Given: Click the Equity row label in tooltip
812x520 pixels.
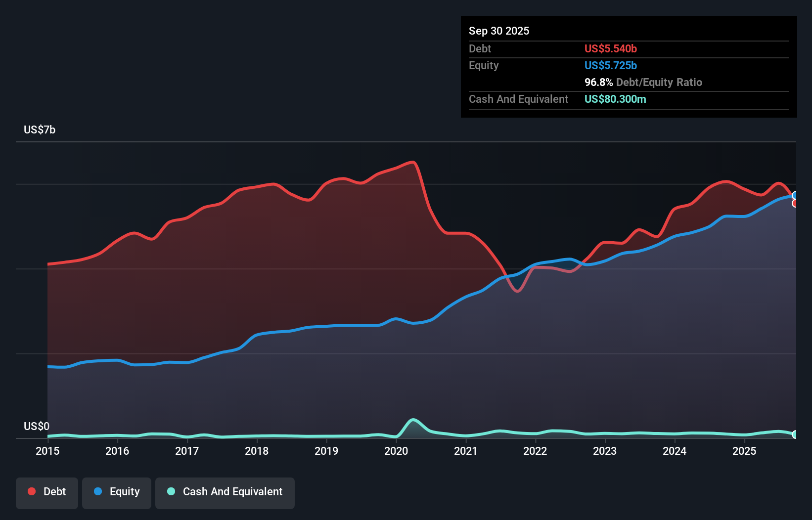Looking at the screenshot, I should click(x=484, y=65).
